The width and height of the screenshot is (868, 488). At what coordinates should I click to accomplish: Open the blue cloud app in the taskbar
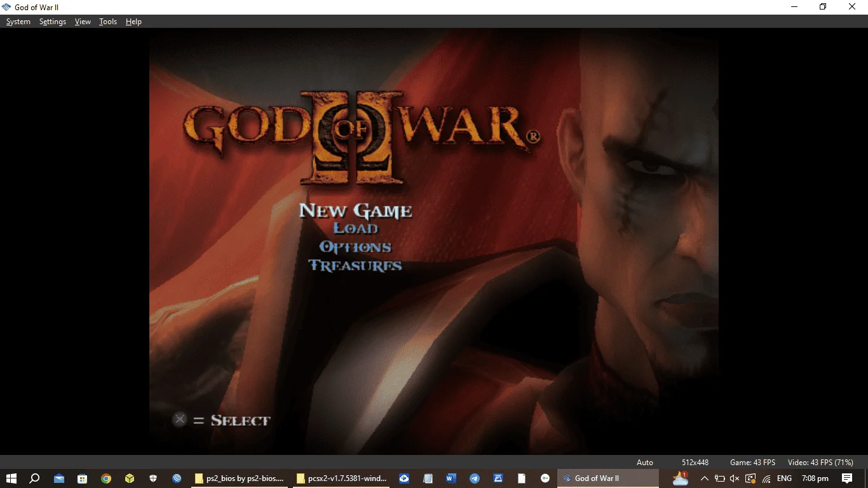click(404, 478)
